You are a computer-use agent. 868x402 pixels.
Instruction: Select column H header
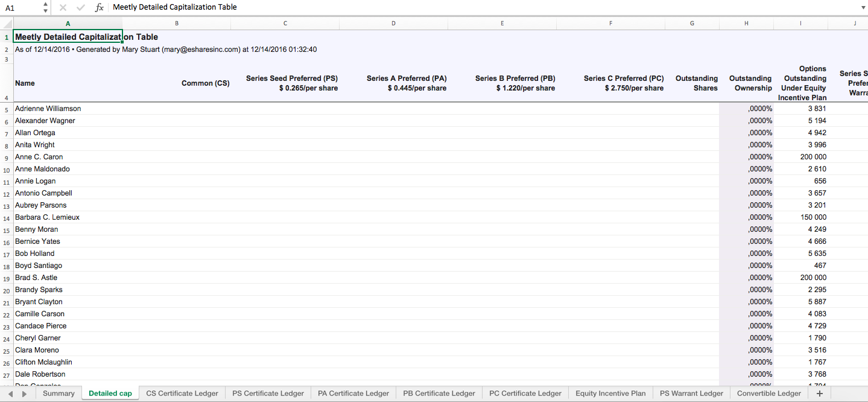pyautogui.click(x=747, y=24)
